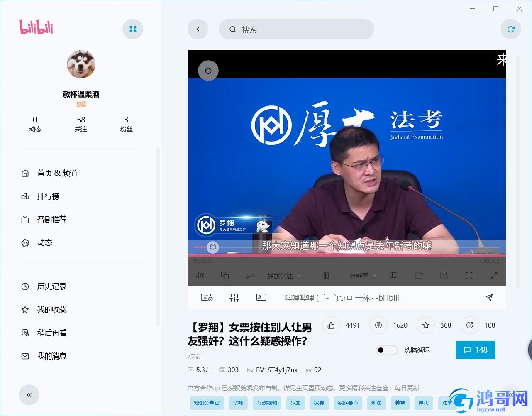Favorite the video with the star button
Viewport: 532px width, 416px height.
426,325
